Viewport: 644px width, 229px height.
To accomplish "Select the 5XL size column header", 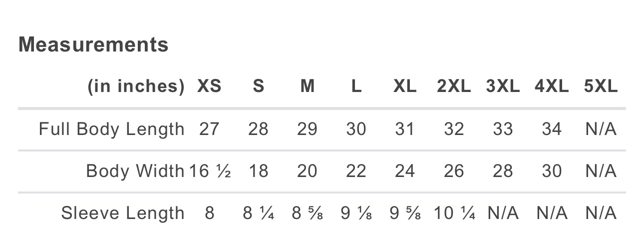I will coord(601,87).
